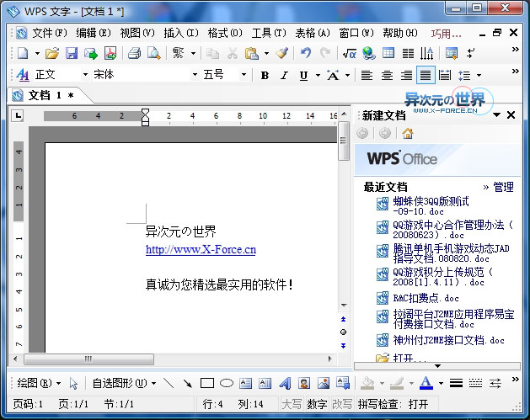The width and height of the screenshot is (530, 420).
Task: Activate the format painter brush
Action: (281, 53)
